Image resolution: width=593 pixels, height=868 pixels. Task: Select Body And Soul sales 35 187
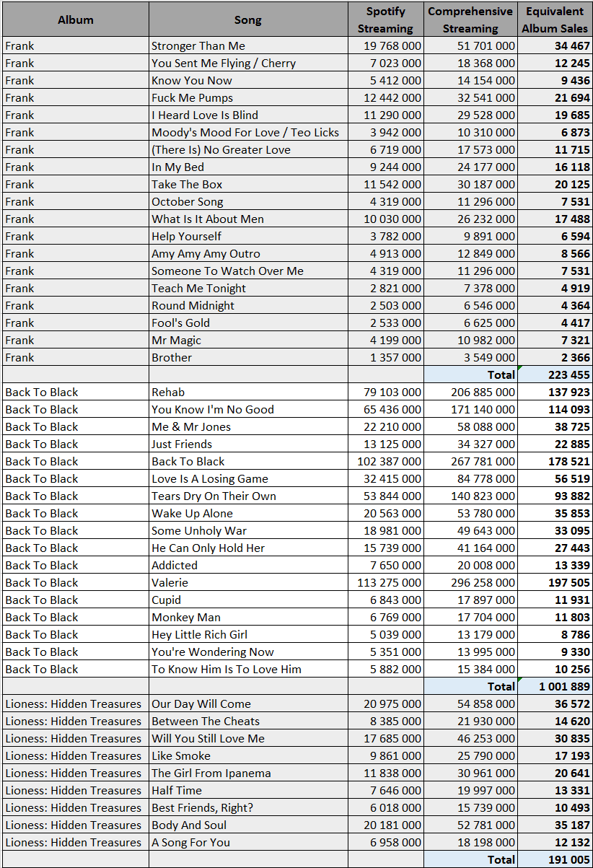(555, 825)
